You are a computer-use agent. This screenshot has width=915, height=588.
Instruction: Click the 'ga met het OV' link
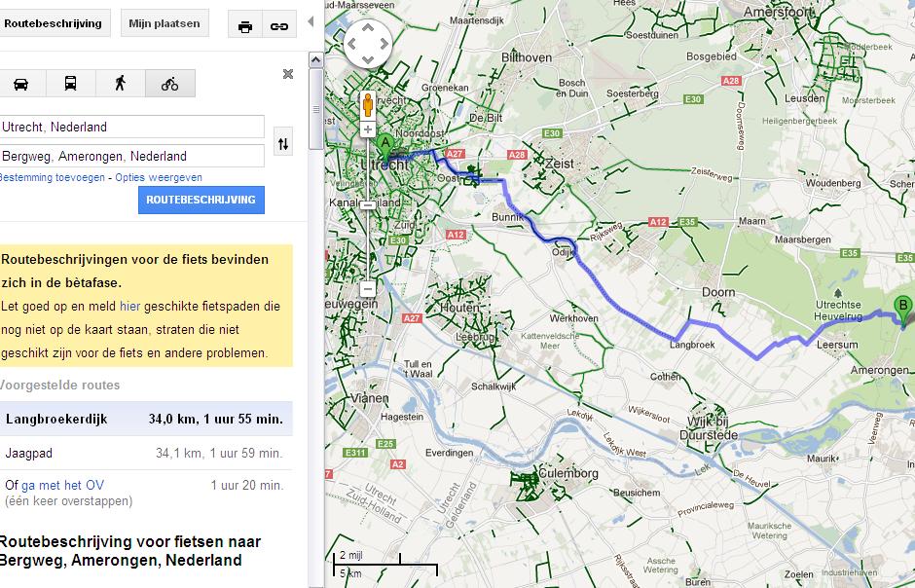[62, 485]
